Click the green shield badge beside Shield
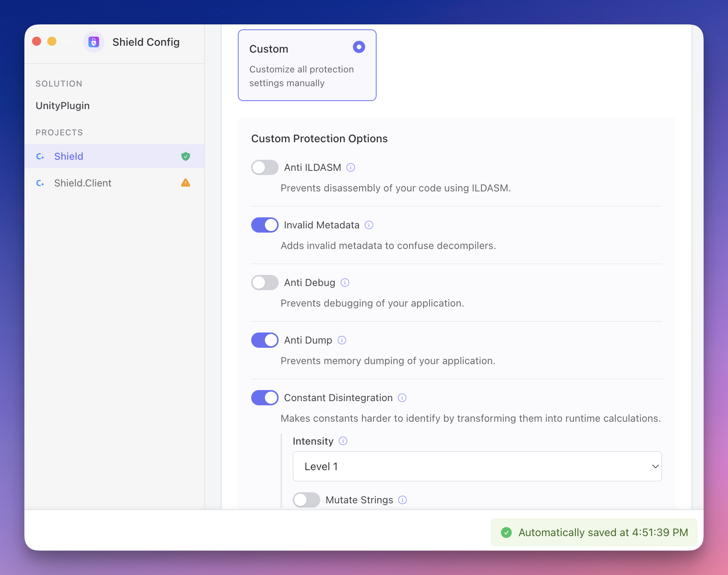Image resolution: width=728 pixels, height=575 pixels. [186, 156]
